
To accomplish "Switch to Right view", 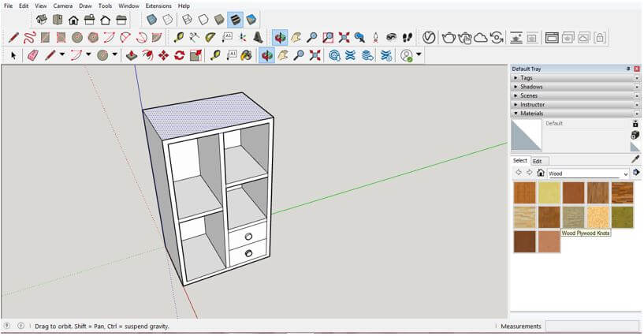I will [x=89, y=20].
